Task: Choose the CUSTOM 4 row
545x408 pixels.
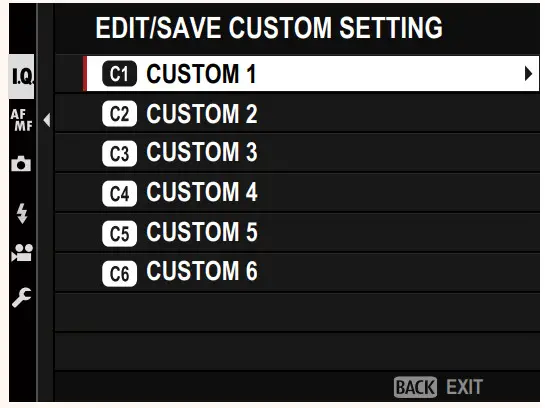Action: pos(297,193)
